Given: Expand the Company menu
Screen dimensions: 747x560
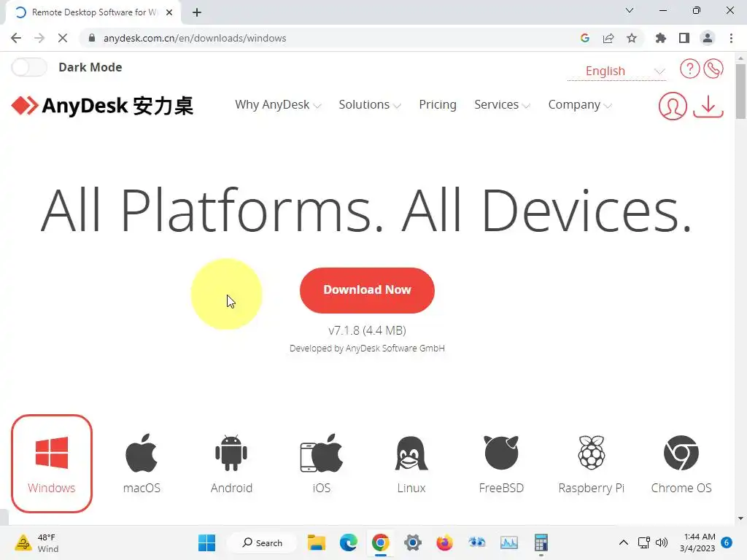Looking at the screenshot, I should tap(580, 105).
